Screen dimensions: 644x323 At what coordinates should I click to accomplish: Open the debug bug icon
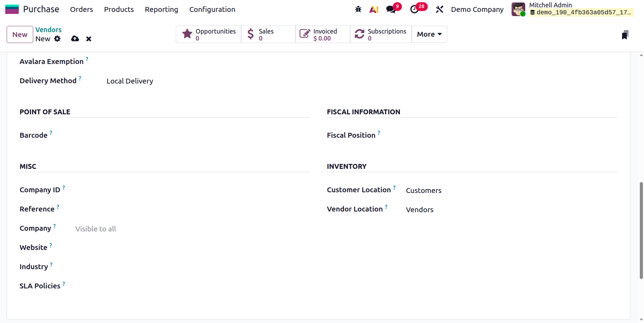click(358, 9)
